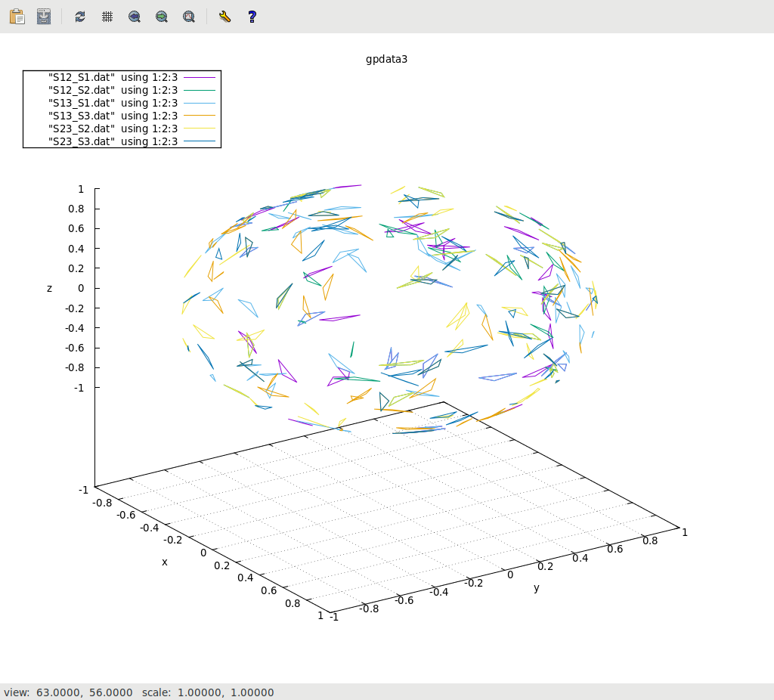Click the view angle readout in status bar
The image size is (774, 700).
[68, 692]
